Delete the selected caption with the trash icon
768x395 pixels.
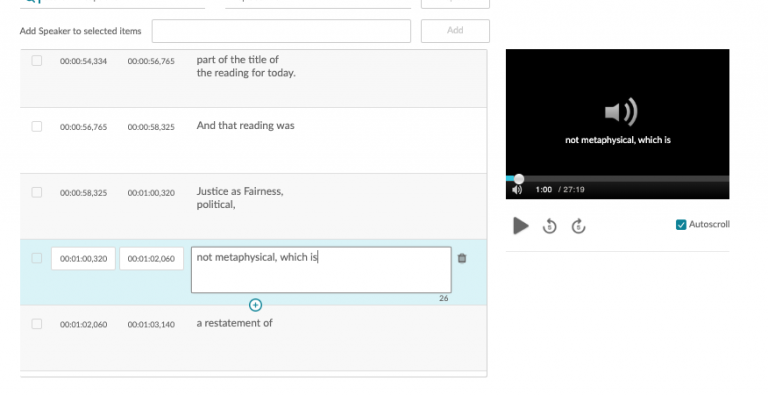(x=462, y=258)
